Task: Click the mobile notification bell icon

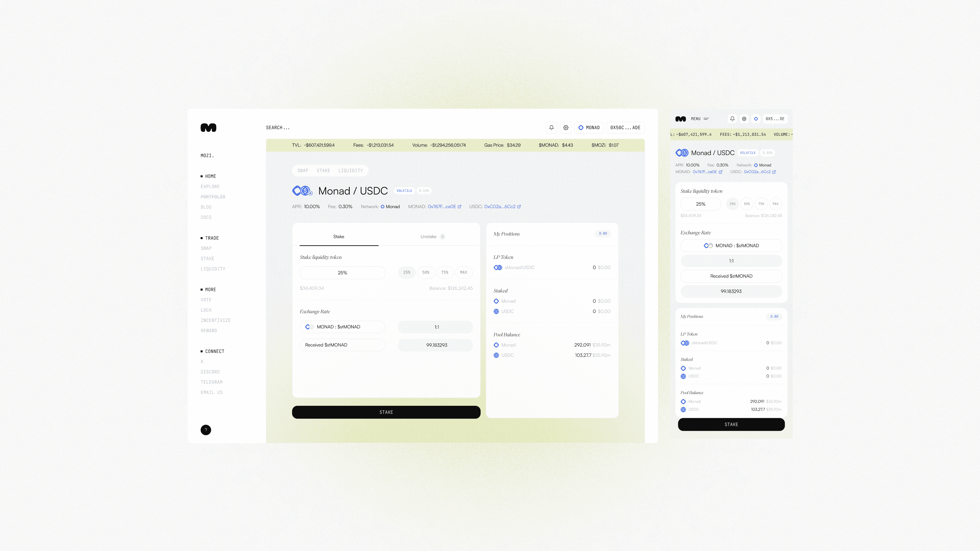Action: coord(732,119)
